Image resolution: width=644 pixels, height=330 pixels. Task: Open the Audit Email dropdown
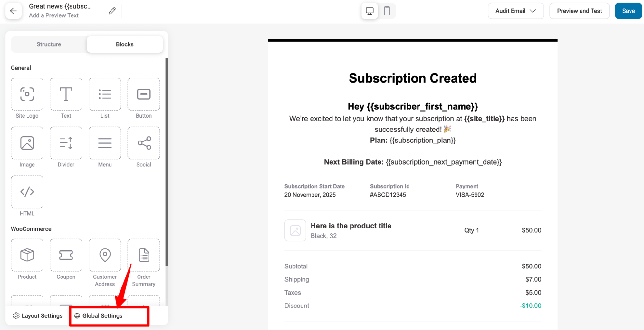(x=515, y=11)
